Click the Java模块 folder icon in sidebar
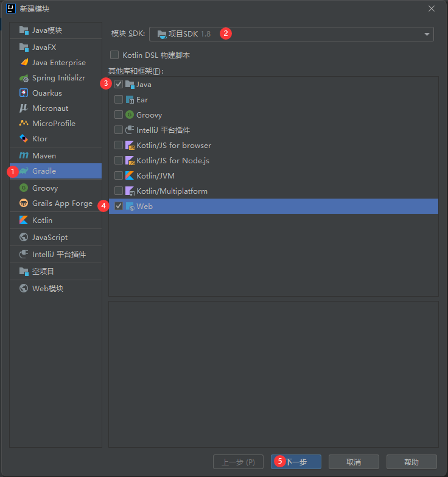 click(24, 30)
